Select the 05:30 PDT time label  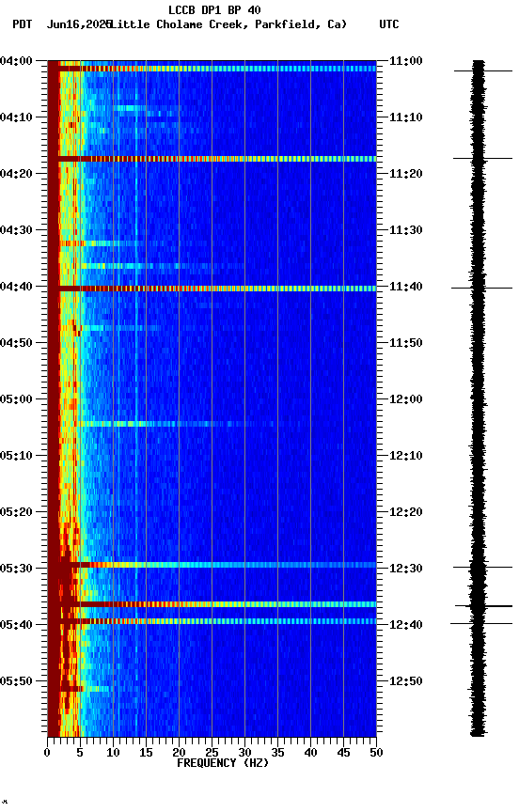tap(16, 569)
